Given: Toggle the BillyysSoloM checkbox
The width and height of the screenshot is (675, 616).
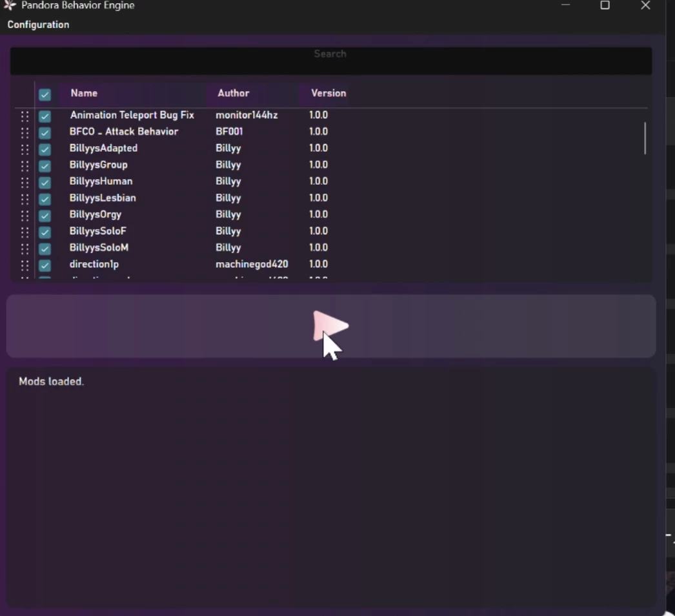Looking at the screenshot, I should [x=45, y=249].
